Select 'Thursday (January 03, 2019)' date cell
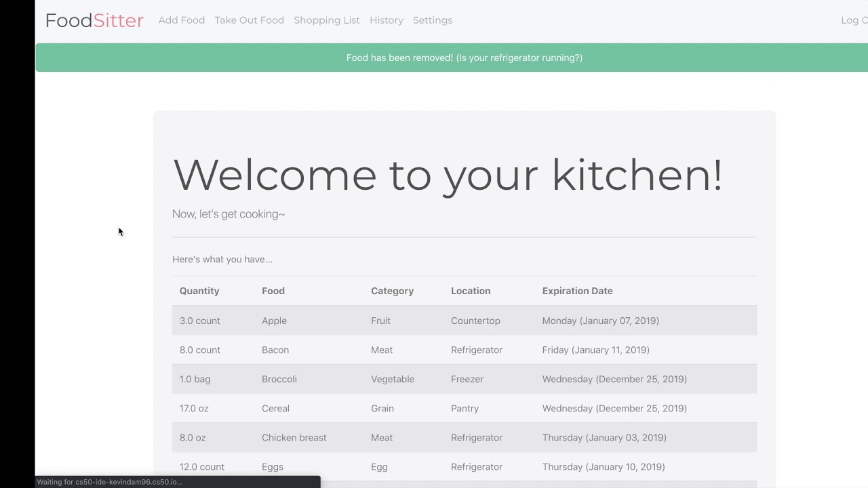Viewport: 868px width, 488px height. click(x=604, y=437)
